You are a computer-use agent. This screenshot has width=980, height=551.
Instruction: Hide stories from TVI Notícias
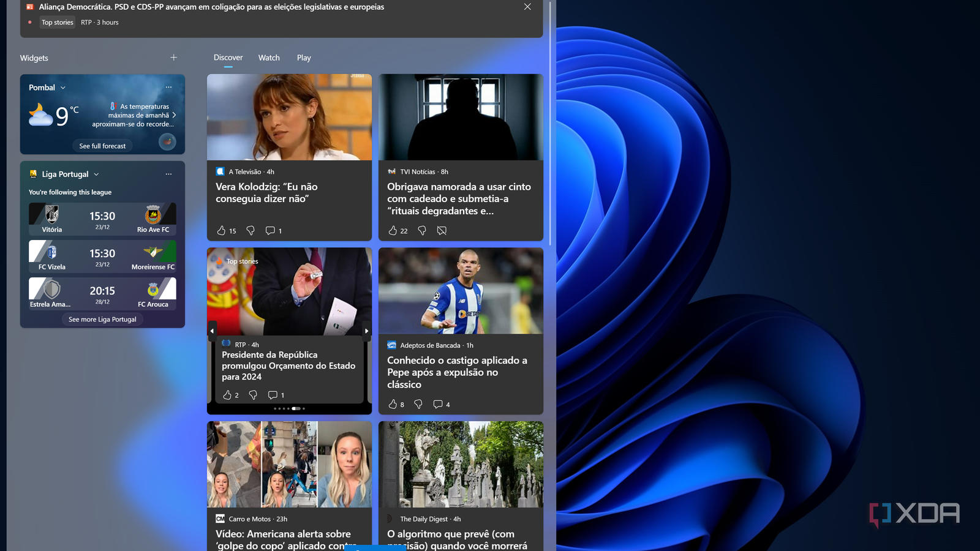coord(442,231)
